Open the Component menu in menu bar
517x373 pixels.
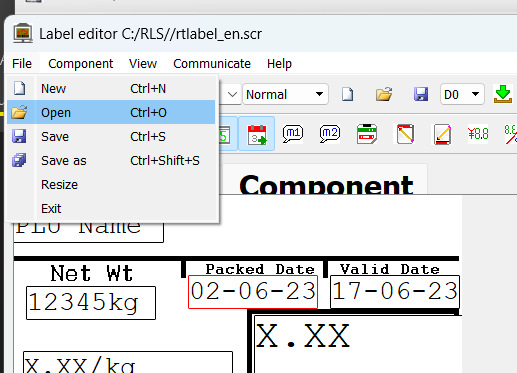[81, 63]
